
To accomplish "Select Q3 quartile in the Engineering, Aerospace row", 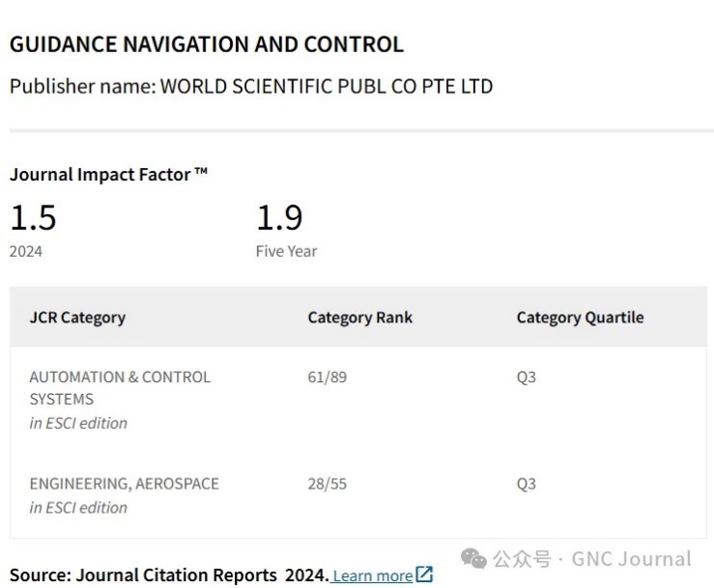I will click(526, 484).
